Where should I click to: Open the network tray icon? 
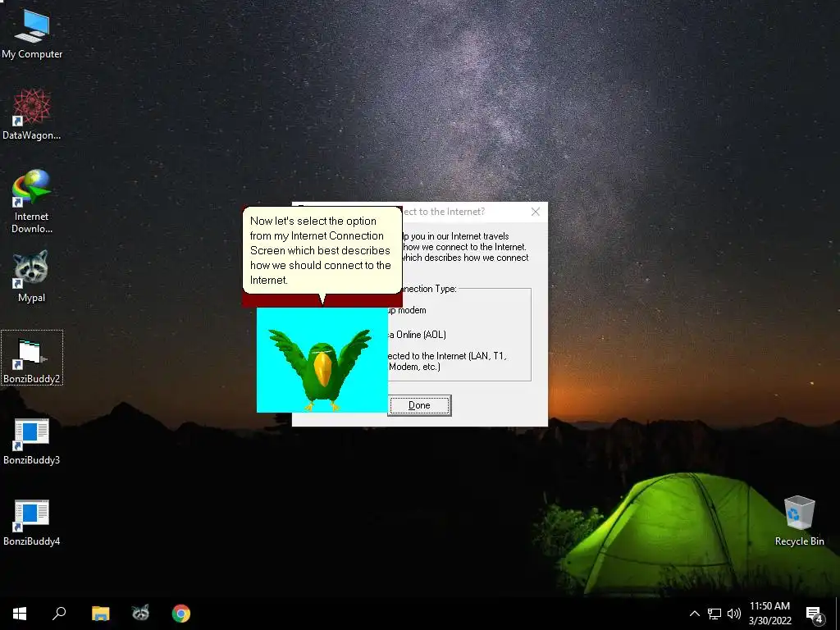[x=714, y=614]
